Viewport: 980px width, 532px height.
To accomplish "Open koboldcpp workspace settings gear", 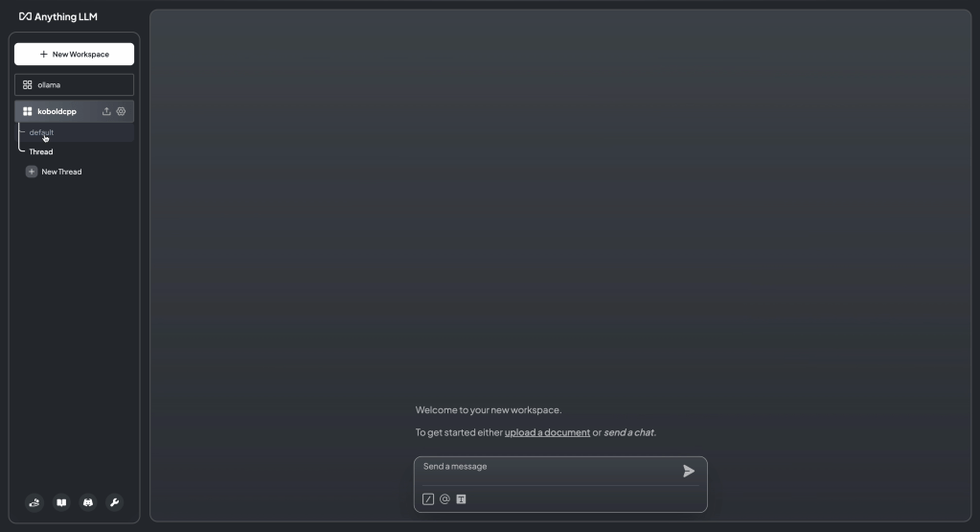I will (122, 111).
